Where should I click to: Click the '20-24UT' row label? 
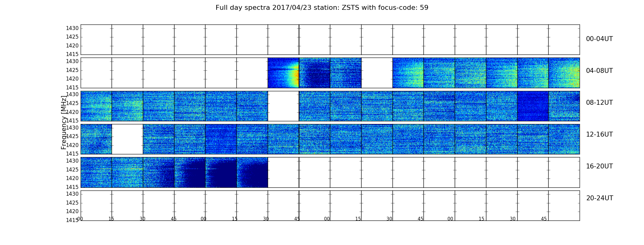click(x=600, y=198)
